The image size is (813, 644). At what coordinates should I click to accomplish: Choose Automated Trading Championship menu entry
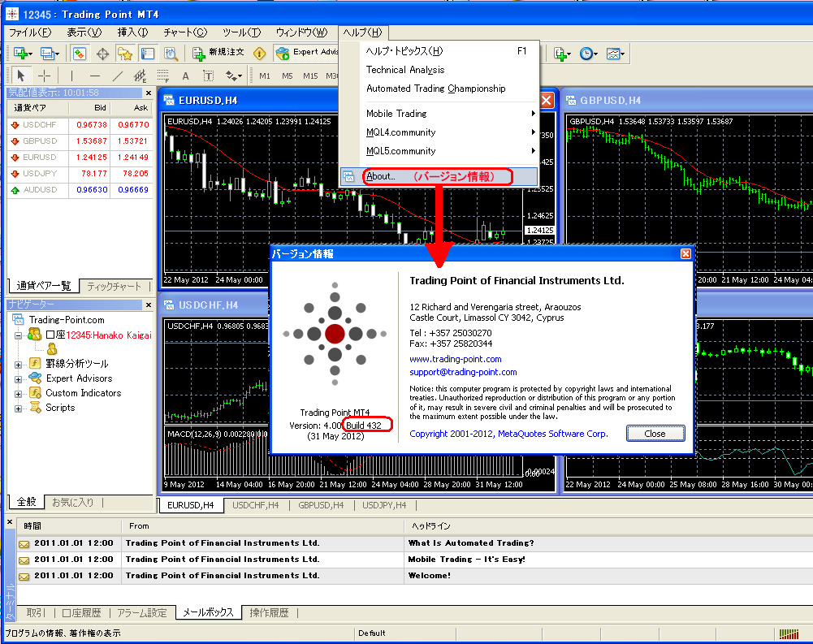439,89
